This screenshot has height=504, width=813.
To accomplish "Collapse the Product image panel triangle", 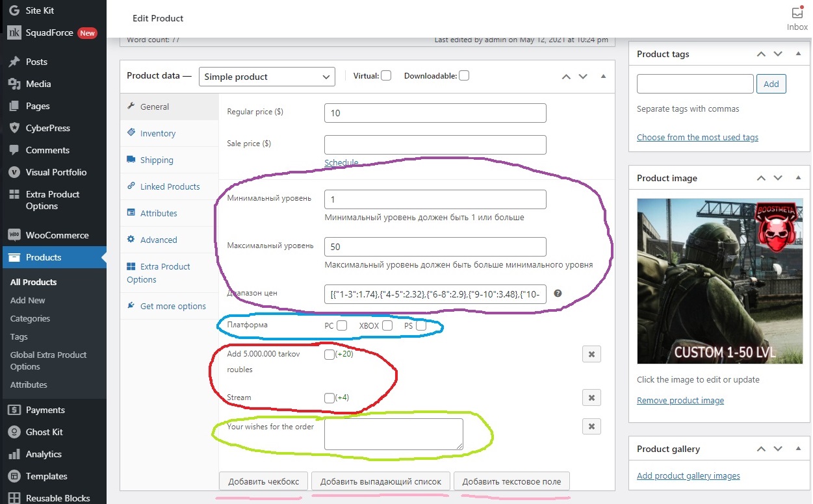I will coord(799,178).
